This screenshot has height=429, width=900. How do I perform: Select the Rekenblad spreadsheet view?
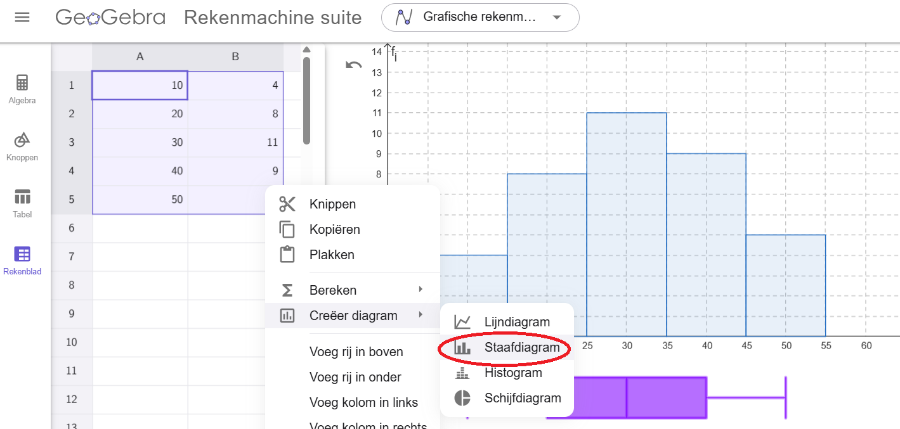coord(22,260)
